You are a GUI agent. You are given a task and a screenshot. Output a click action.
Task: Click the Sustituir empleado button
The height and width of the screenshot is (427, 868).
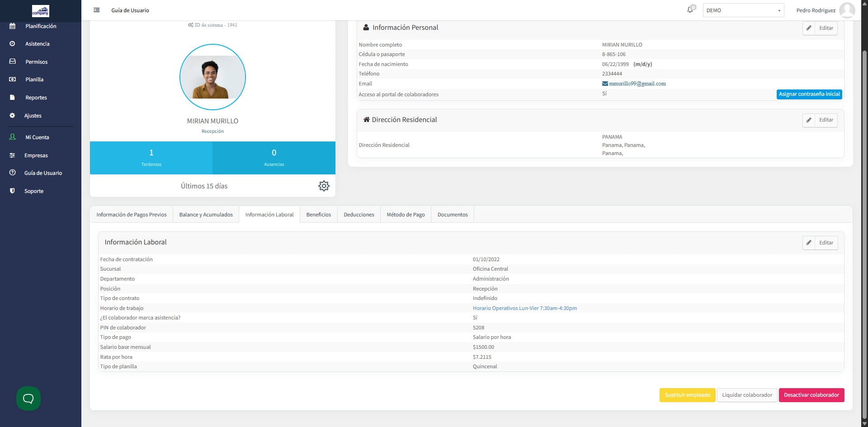tap(687, 395)
